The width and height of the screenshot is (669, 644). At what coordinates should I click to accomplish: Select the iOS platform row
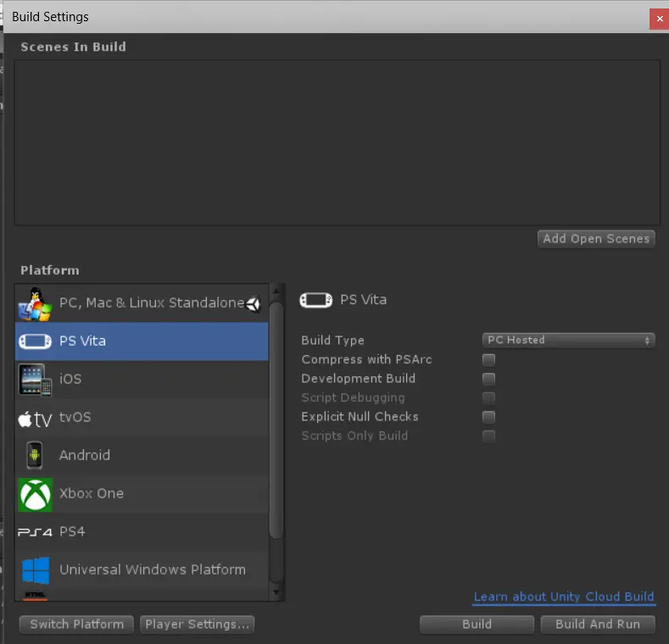[142, 380]
